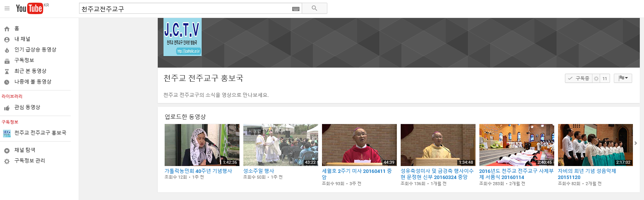Click the subscriber count 11

[x=605, y=78]
